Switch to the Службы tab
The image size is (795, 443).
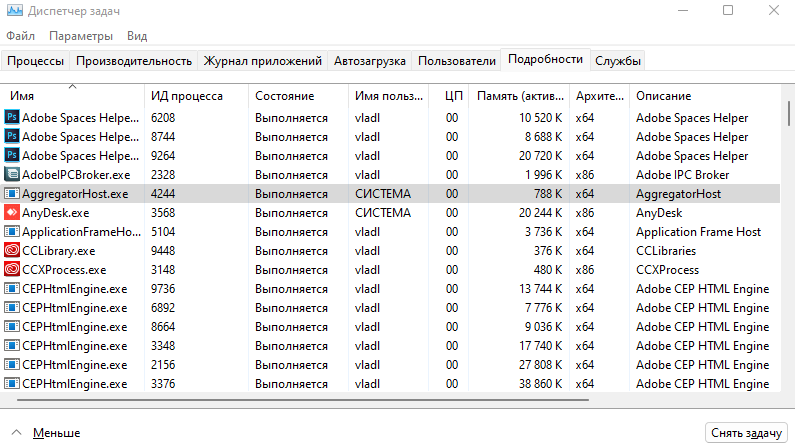618,61
